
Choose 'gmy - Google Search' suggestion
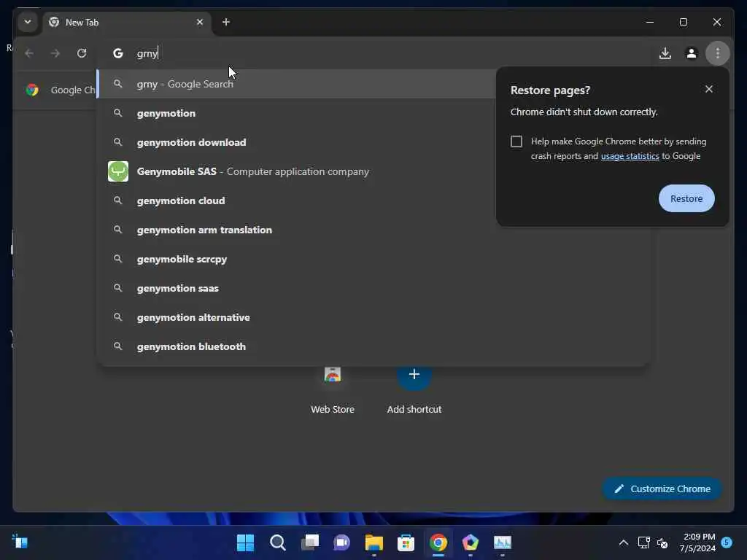(x=297, y=84)
